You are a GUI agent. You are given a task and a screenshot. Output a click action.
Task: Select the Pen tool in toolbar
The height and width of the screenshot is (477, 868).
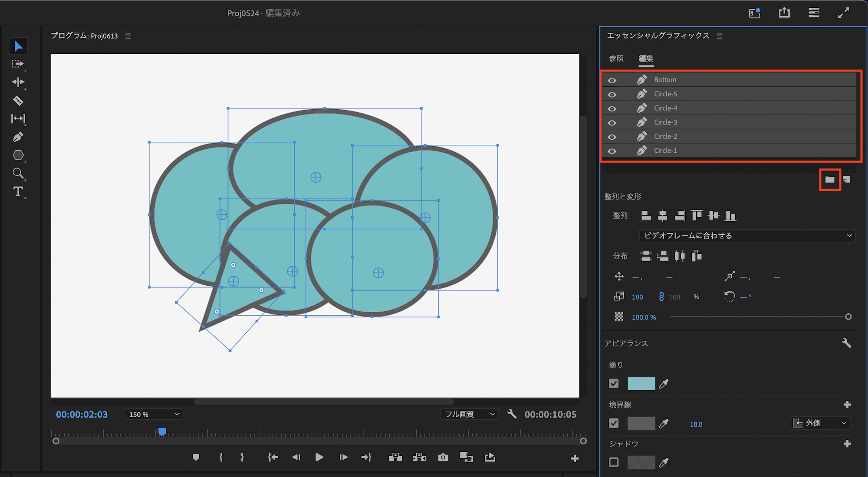(18, 137)
